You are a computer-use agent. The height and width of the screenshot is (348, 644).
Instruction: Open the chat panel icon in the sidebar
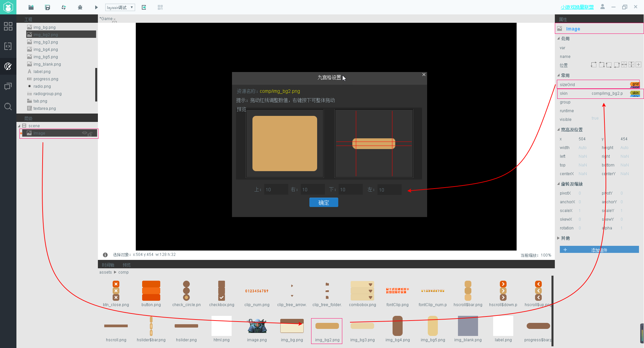tap(8, 86)
